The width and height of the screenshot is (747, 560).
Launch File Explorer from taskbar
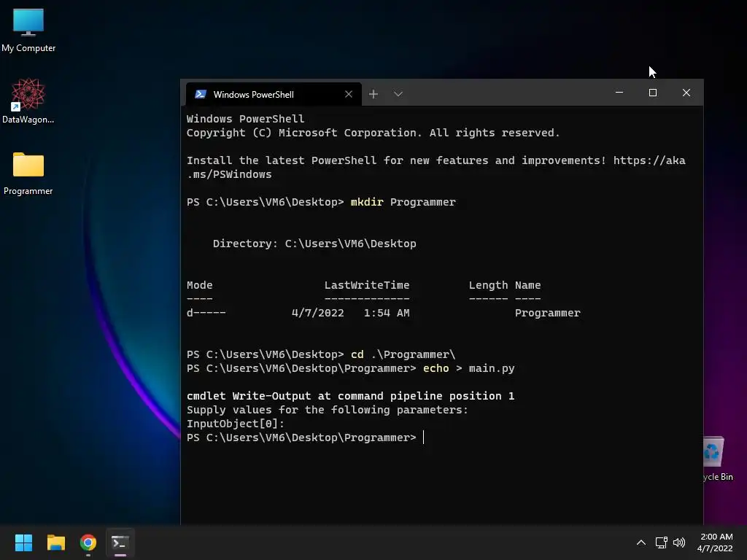click(x=55, y=542)
